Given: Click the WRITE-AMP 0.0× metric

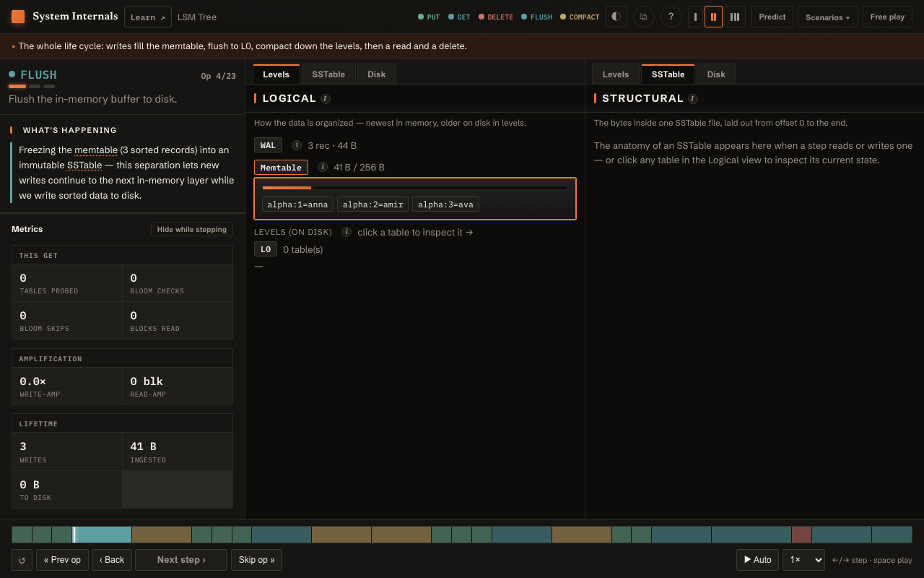Looking at the screenshot, I should point(67,387).
